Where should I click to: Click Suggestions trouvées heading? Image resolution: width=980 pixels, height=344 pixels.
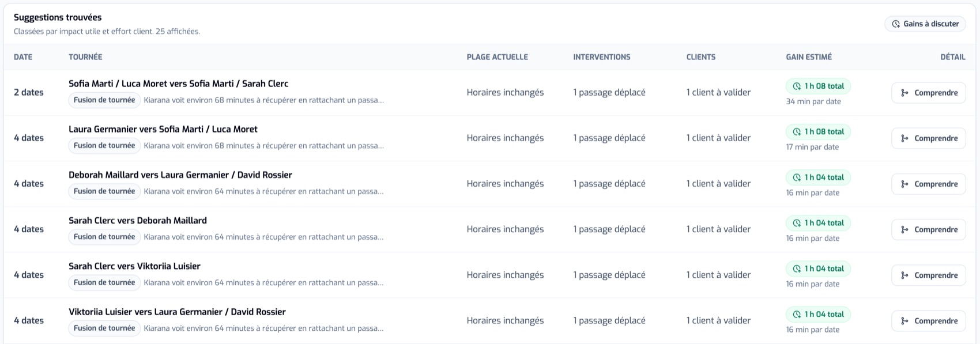point(58,17)
